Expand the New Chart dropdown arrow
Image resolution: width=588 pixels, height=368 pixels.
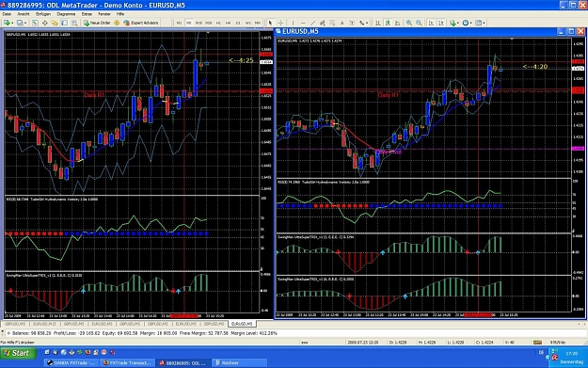[12, 23]
